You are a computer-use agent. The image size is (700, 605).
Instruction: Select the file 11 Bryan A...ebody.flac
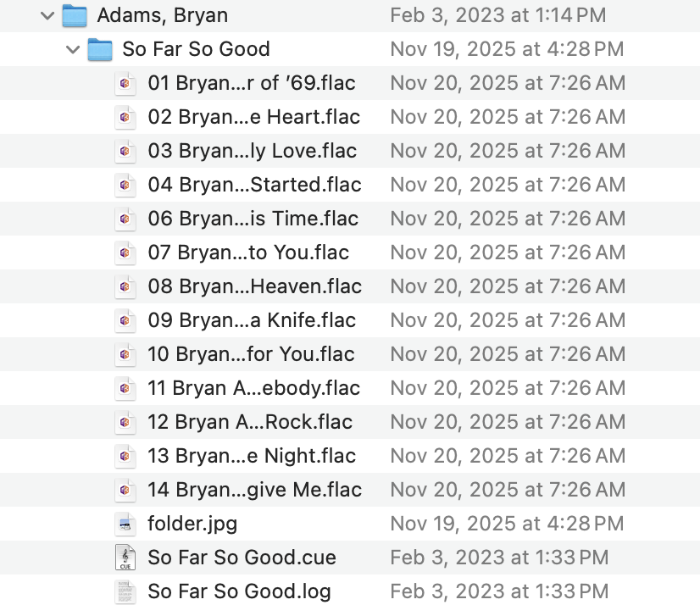pyautogui.click(x=253, y=388)
